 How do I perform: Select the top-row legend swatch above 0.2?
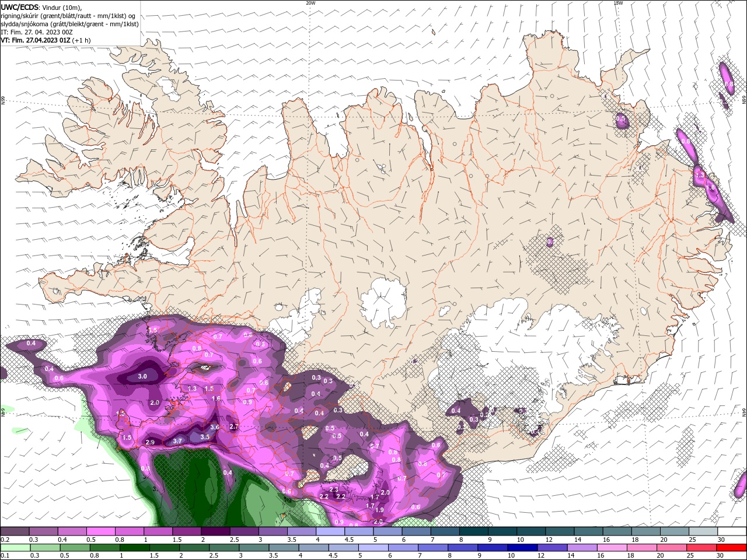(x=15, y=531)
